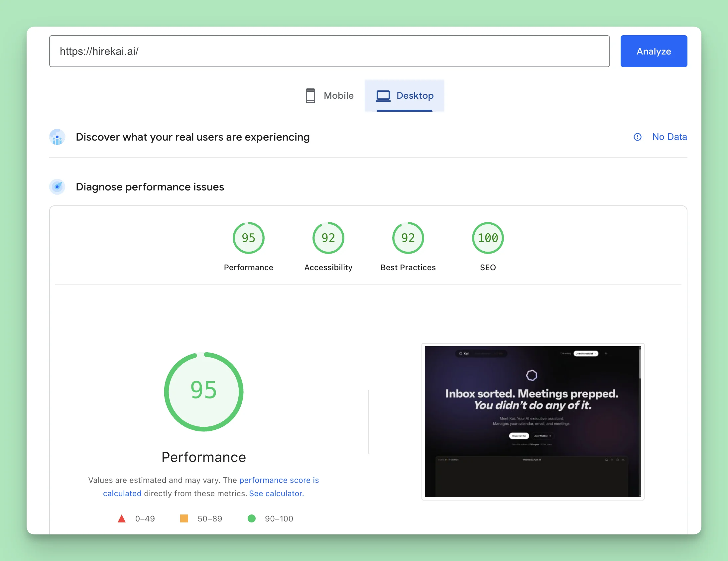Click the 0–49 legend text

(x=145, y=519)
